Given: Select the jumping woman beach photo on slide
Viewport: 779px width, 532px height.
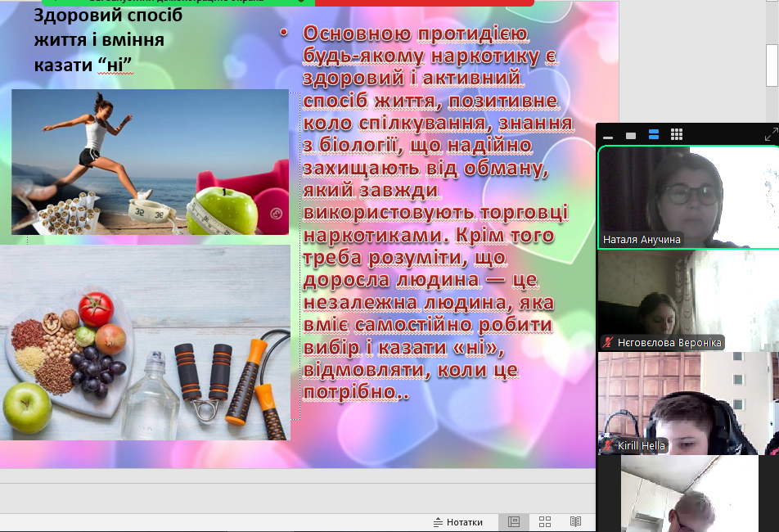Looking at the screenshot, I should click(x=150, y=162).
